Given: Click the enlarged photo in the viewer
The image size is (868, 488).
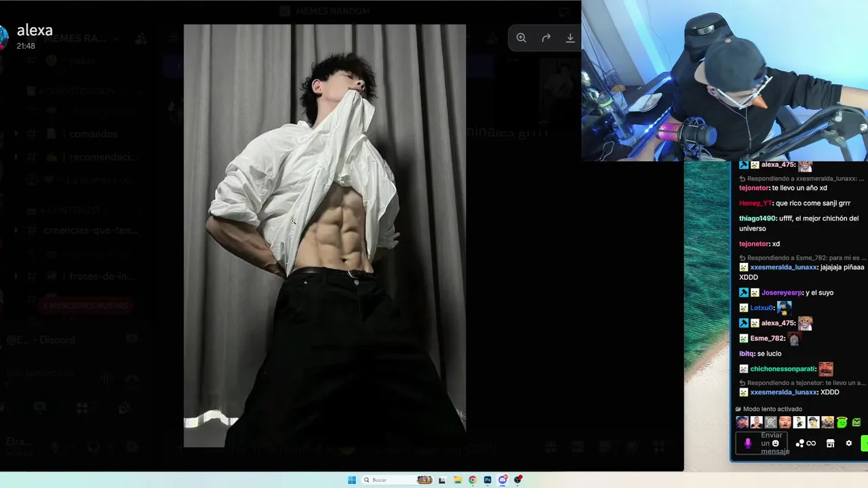Looking at the screenshot, I should tap(325, 236).
